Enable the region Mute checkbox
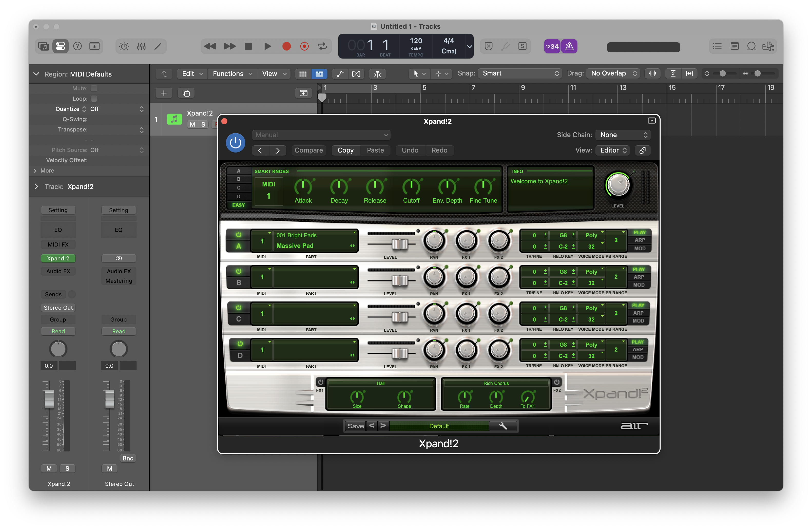This screenshot has width=812, height=529. pos(94,88)
